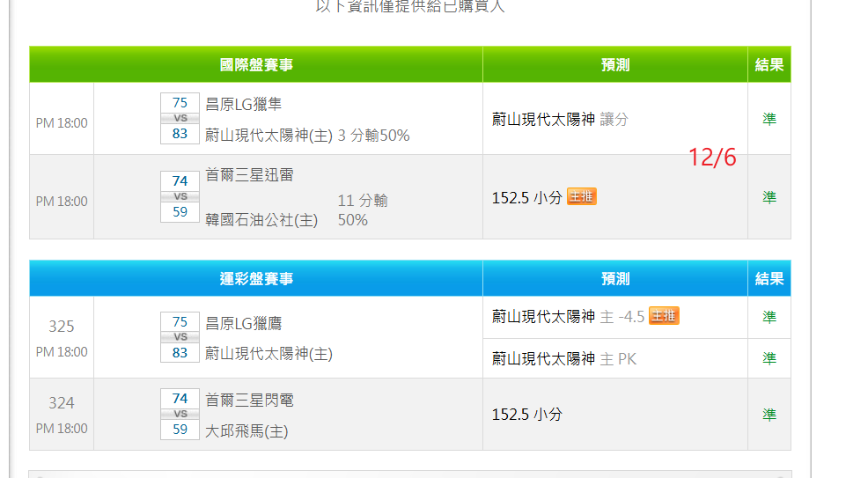The height and width of the screenshot is (478, 868).
Task: Click the 蔚山現代太陽神 主 PK prediction
Action: click(563, 358)
